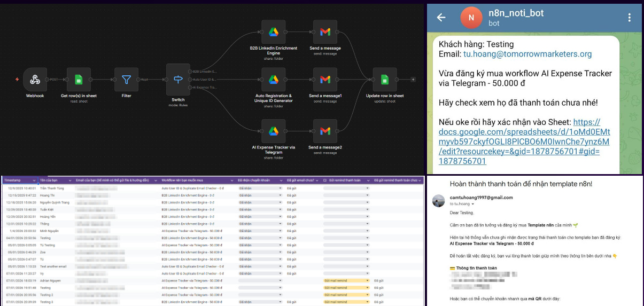Open the Switch node
The width and height of the screenshot is (644, 306).
tap(178, 80)
